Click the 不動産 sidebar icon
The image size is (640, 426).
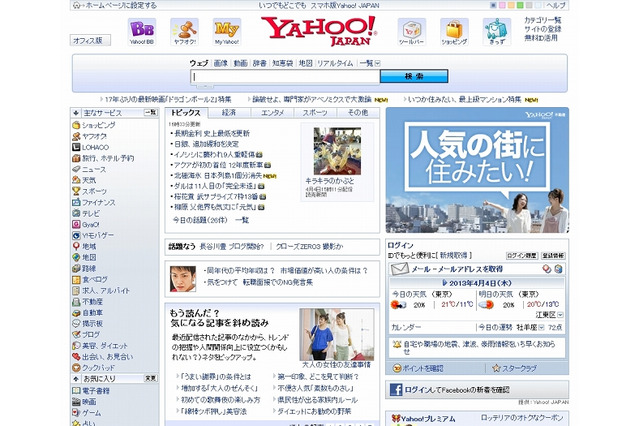pyautogui.click(x=76, y=302)
